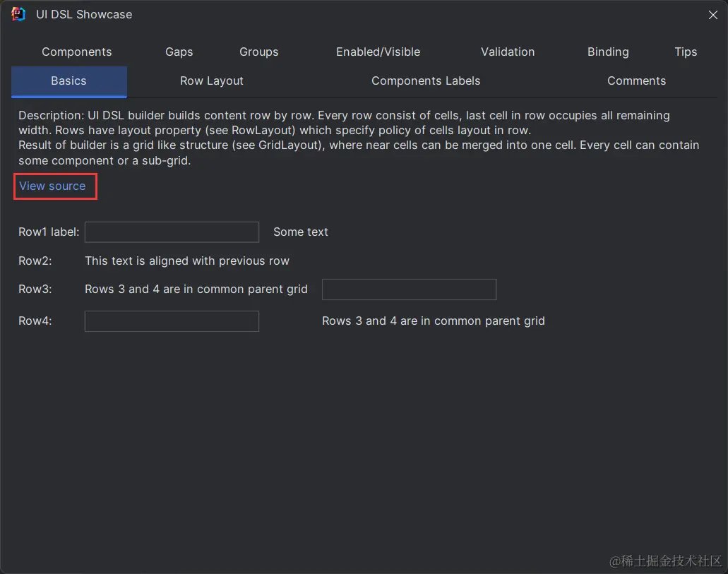The height and width of the screenshot is (574, 728).
Task: Click the 'Row3:' label
Action: point(35,289)
